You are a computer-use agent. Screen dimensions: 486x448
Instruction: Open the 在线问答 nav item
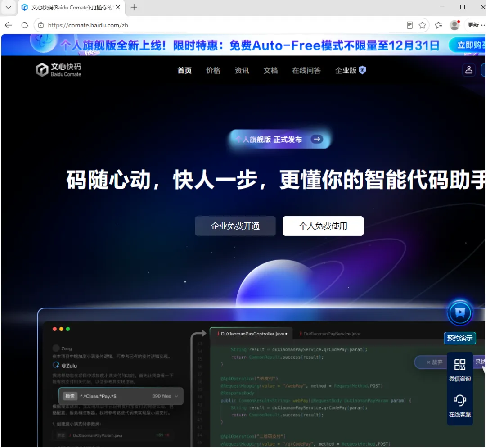click(x=306, y=71)
